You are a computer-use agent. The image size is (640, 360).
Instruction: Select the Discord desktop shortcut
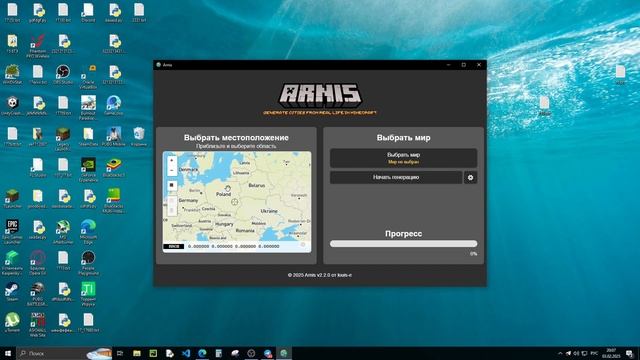pos(88,13)
